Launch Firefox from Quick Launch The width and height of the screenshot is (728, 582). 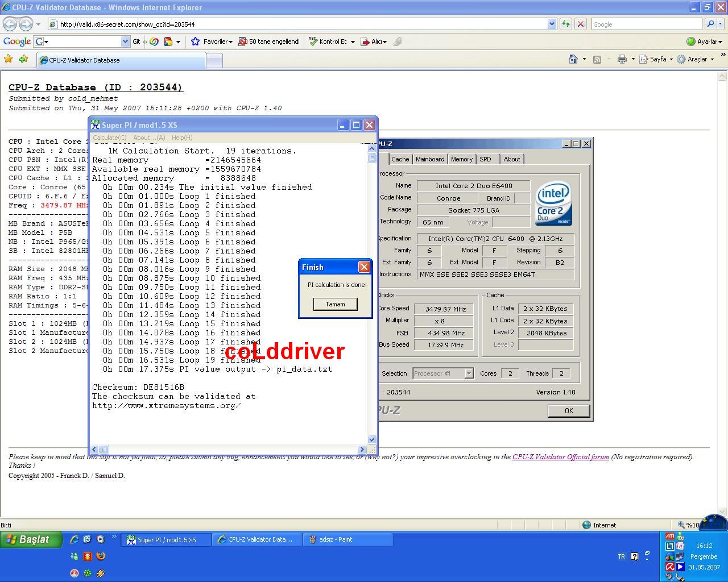(x=101, y=556)
